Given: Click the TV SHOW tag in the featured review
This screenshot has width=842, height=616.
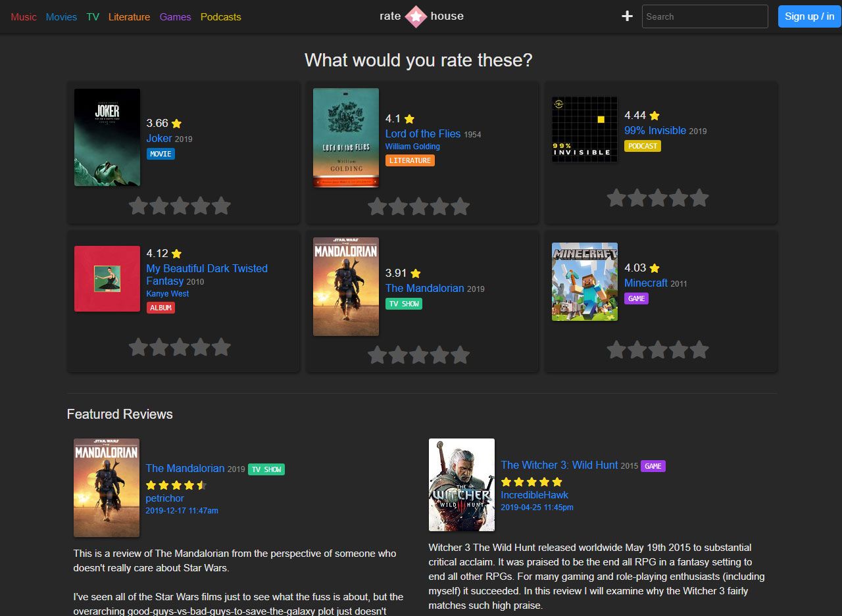Looking at the screenshot, I should (266, 469).
